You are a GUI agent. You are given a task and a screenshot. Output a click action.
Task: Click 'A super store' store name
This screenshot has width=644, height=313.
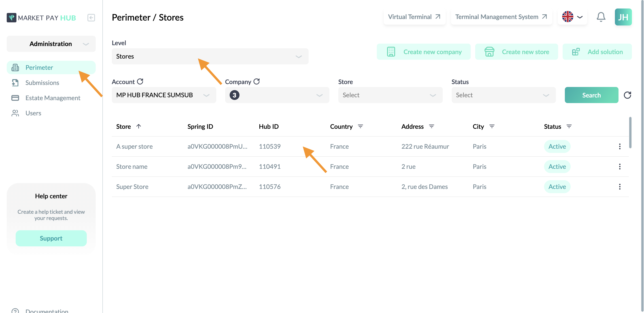(x=134, y=146)
